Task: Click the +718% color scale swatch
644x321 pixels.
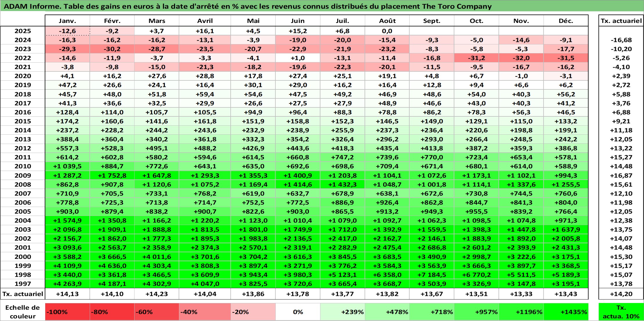Action: [x=432, y=312]
